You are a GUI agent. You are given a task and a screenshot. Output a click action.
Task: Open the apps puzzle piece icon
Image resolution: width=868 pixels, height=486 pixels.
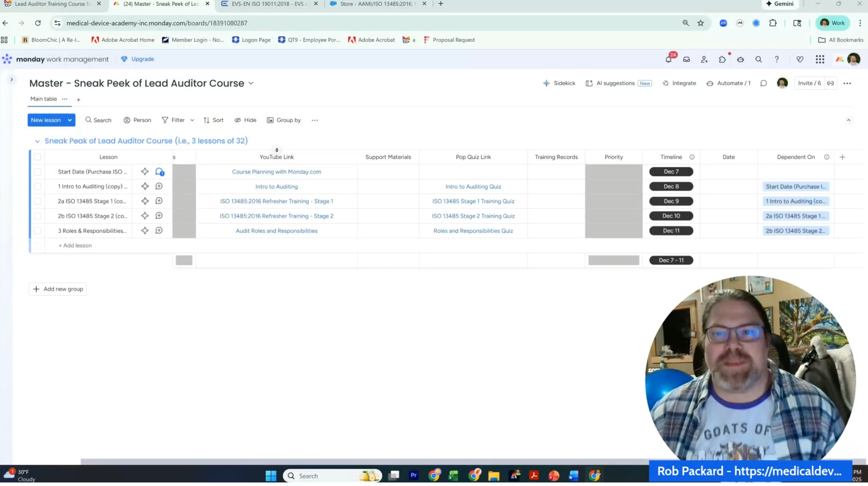click(x=722, y=59)
